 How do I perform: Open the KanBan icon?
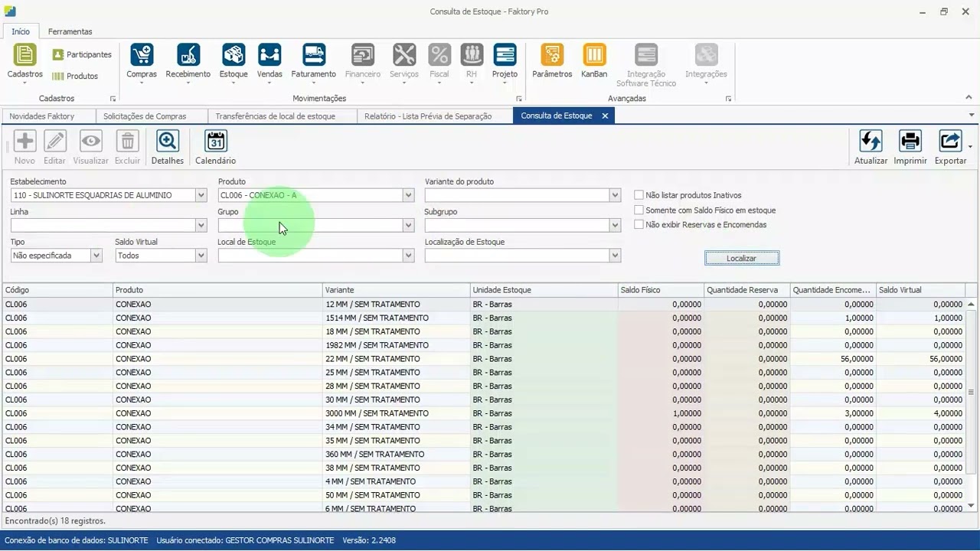coord(594,55)
